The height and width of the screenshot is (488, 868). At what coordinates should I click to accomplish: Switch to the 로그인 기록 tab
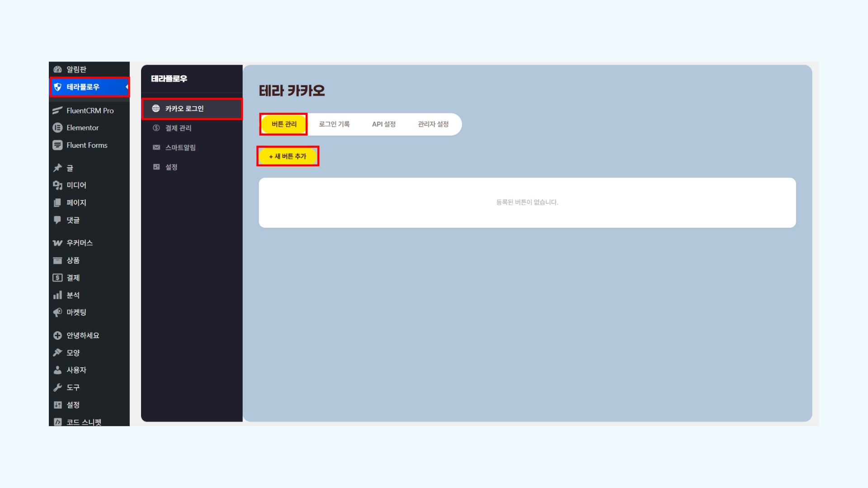(x=334, y=124)
